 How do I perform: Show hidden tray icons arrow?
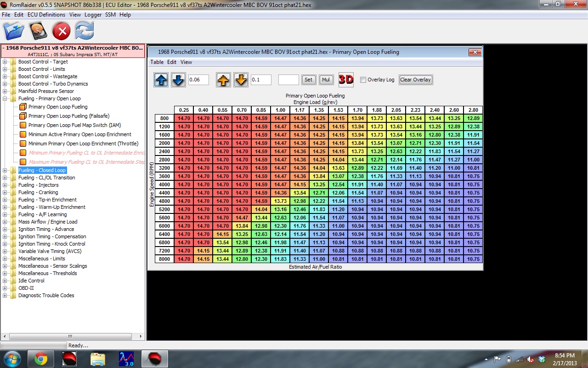pos(486,359)
